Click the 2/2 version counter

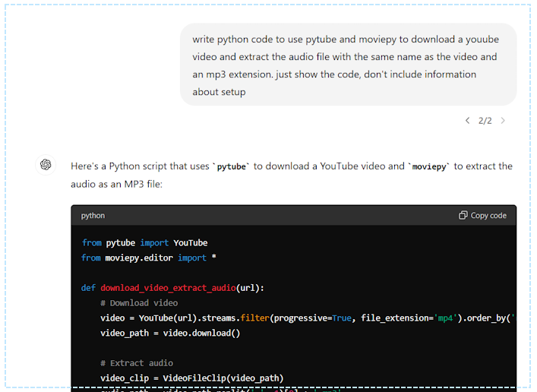485,120
